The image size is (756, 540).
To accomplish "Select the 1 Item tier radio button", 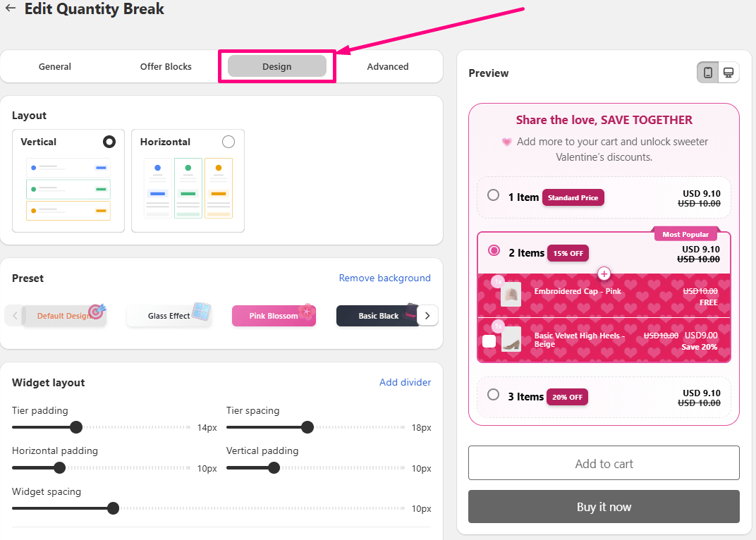I will point(493,195).
